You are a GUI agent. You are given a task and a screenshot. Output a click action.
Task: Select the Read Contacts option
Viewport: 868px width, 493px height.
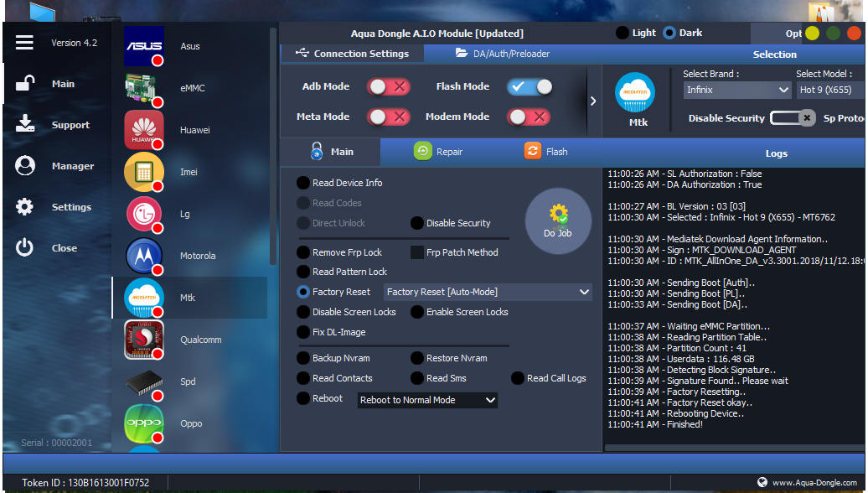pyautogui.click(x=334, y=378)
